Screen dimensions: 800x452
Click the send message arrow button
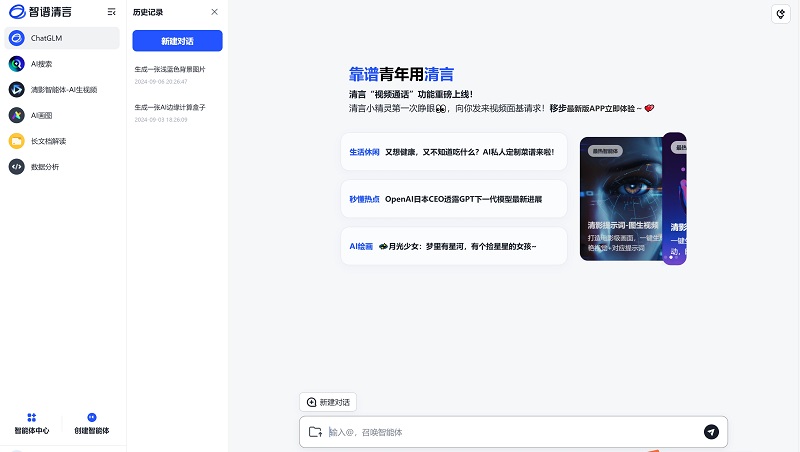coord(711,432)
